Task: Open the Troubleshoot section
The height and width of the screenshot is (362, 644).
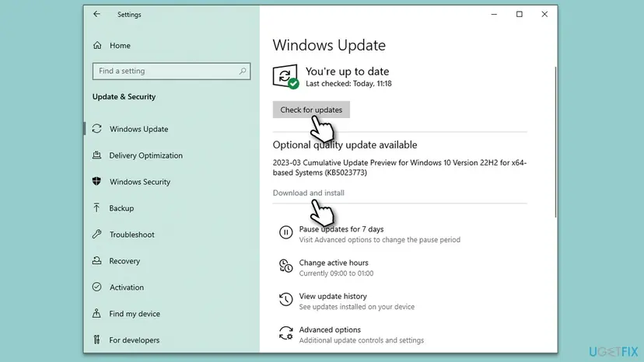Action: (132, 235)
